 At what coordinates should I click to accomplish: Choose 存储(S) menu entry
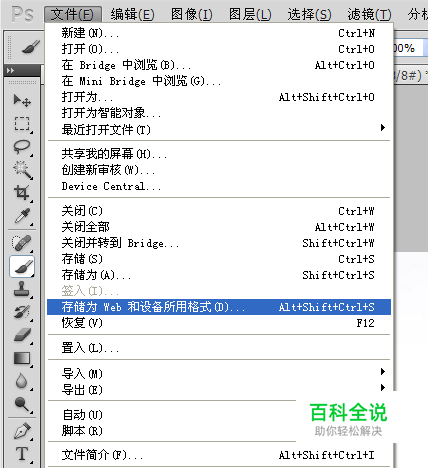[219, 259]
